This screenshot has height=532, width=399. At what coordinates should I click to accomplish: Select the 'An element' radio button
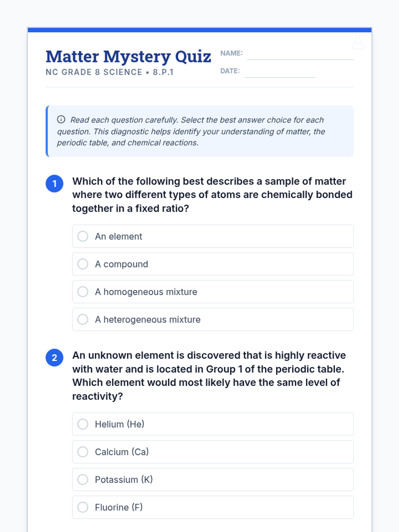83,236
